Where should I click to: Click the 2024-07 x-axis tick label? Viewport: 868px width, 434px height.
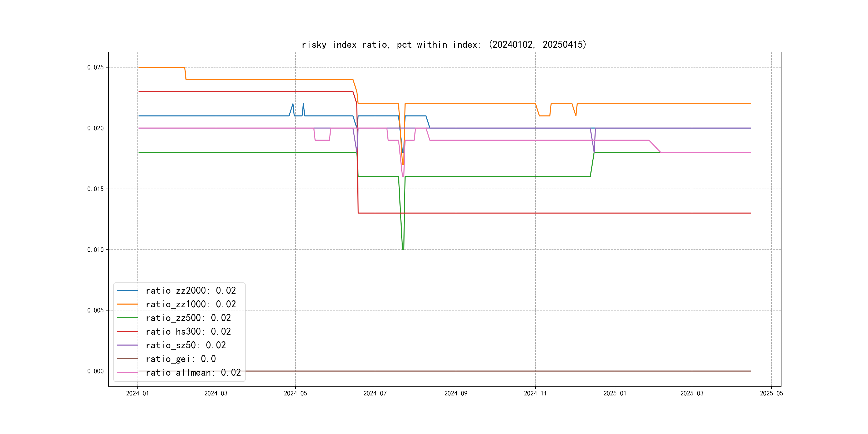coord(375,393)
